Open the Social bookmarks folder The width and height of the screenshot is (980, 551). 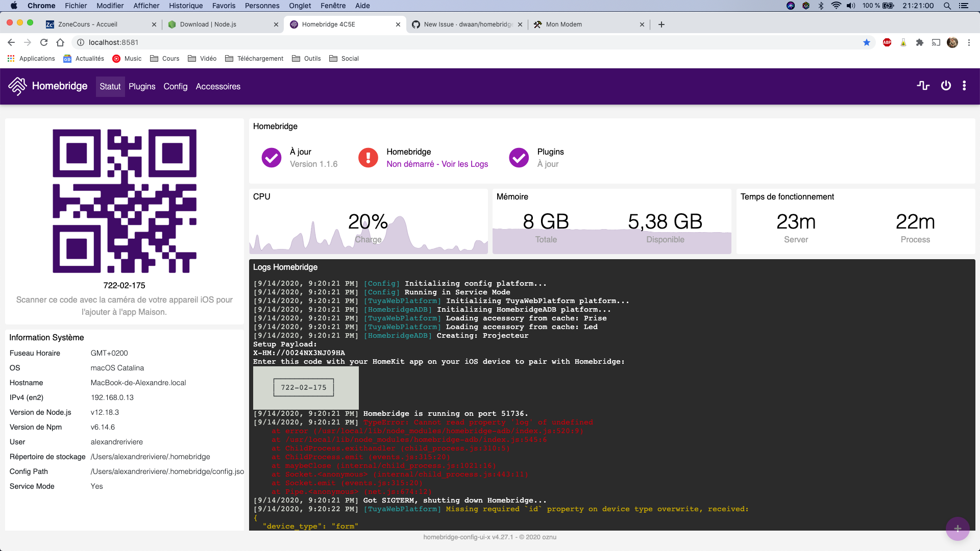[344, 59]
